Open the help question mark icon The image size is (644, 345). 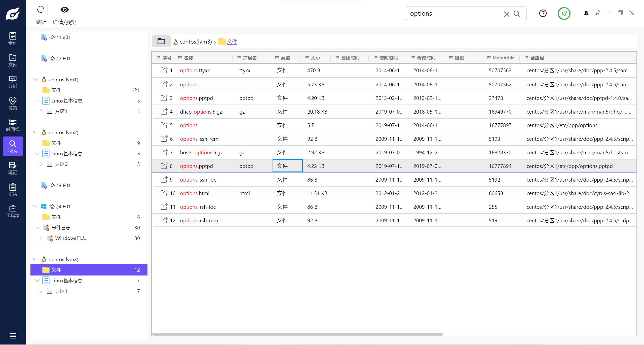pyautogui.click(x=543, y=13)
